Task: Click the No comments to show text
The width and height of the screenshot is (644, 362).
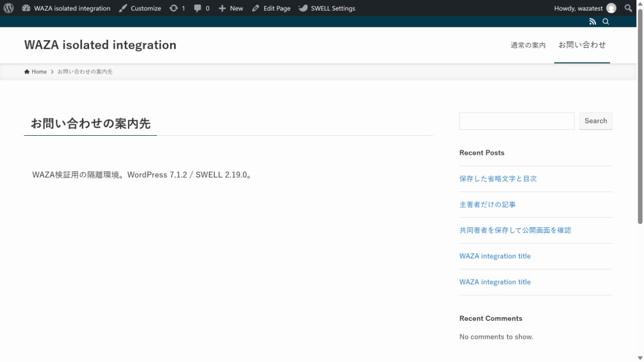Action: [x=496, y=337]
